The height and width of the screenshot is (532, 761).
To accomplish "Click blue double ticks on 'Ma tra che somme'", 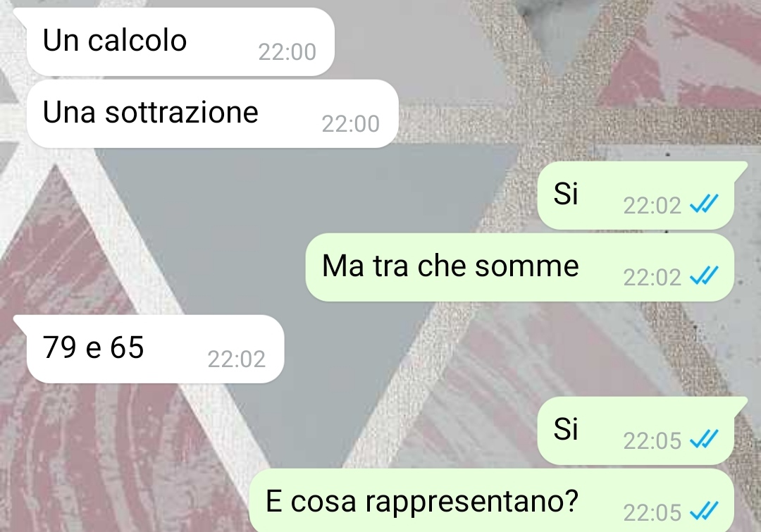I will coord(704,276).
